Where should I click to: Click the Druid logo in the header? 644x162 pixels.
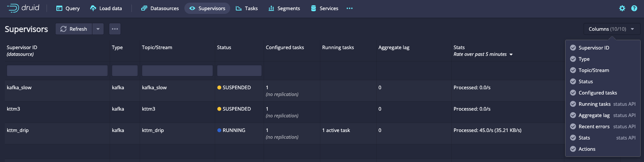[23, 8]
